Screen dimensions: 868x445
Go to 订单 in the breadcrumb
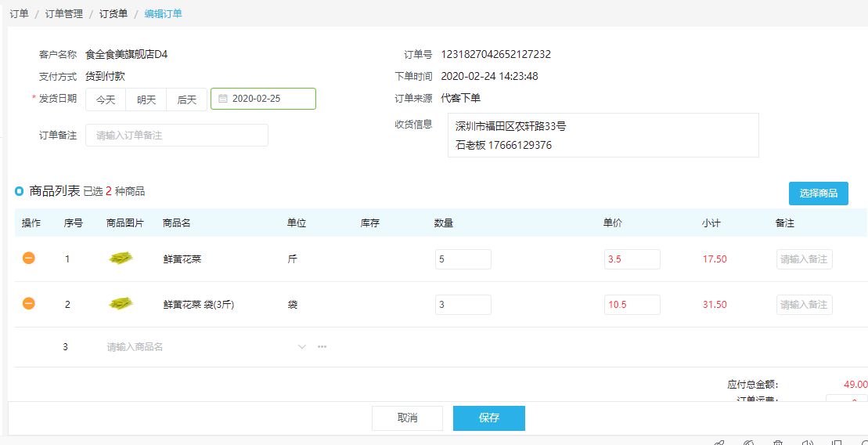click(20, 14)
